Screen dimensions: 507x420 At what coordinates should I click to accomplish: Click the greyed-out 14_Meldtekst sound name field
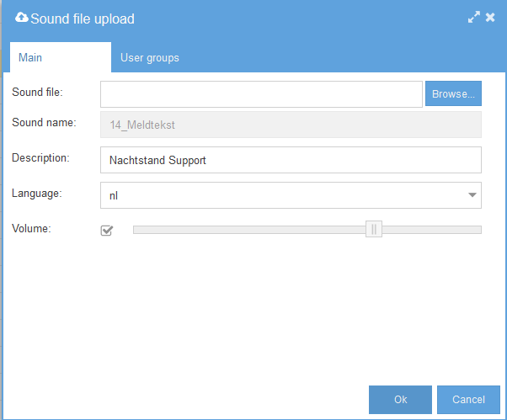click(291, 125)
